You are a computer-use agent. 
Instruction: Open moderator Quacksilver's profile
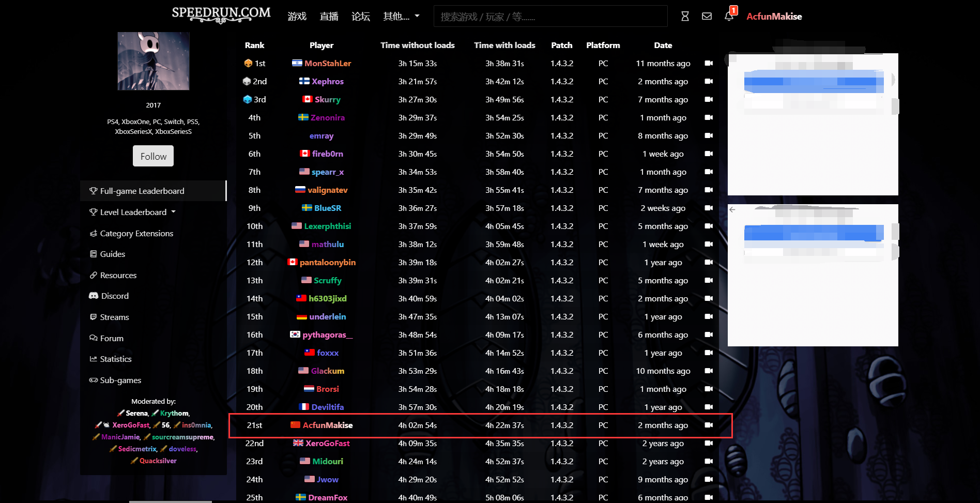[x=158, y=461]
